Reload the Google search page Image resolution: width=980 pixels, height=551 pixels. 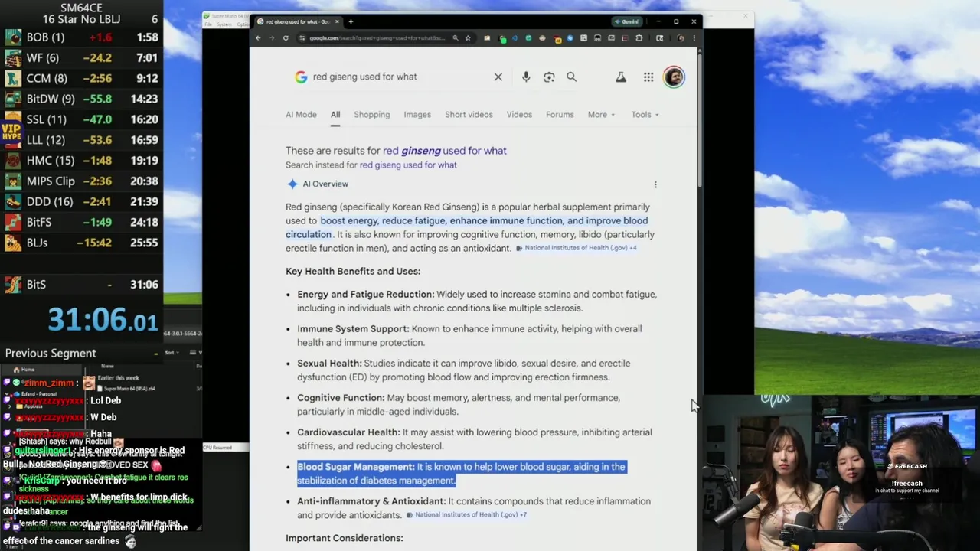286,38
